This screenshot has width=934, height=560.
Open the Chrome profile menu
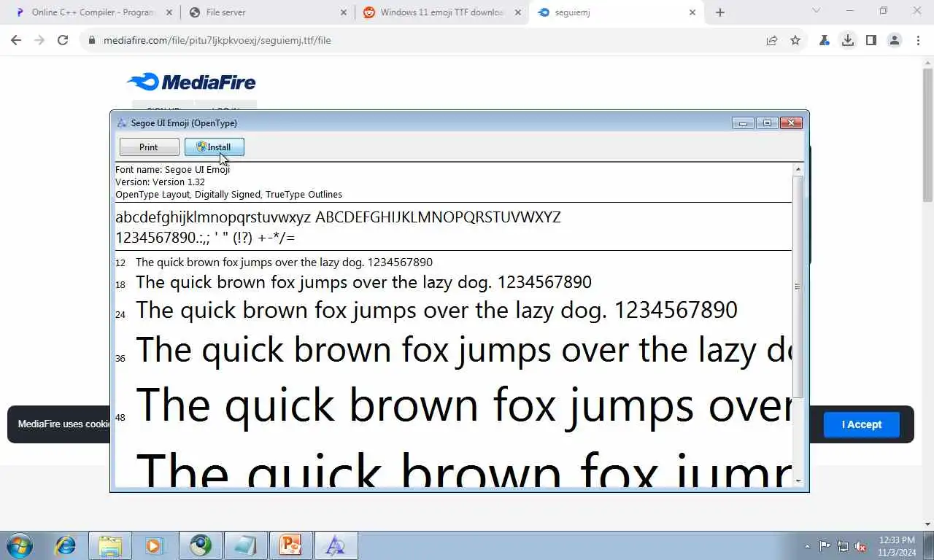pos(895,40)
